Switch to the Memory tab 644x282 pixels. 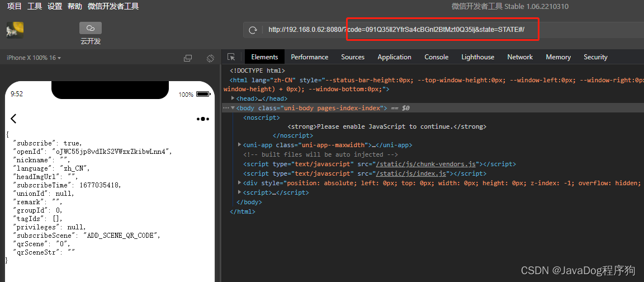point(558,57)
